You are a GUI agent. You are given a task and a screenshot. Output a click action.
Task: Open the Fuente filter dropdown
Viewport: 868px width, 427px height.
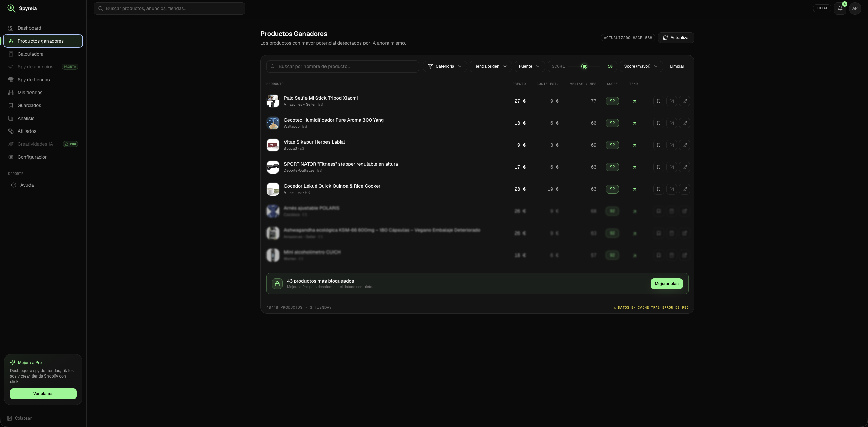[529, 66]
